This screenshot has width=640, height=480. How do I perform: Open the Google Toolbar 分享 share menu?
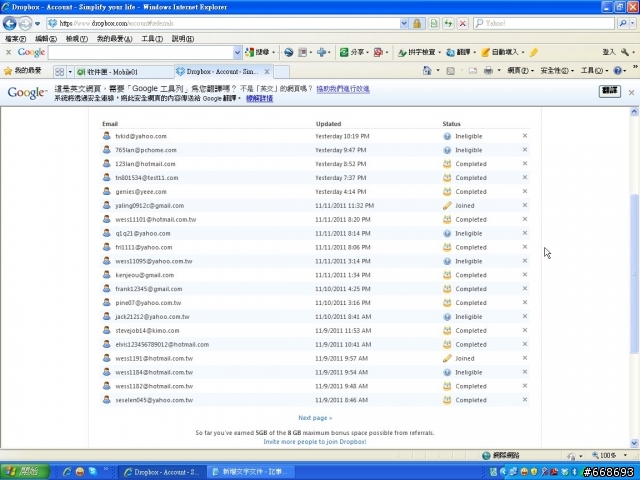pos(353,52)
